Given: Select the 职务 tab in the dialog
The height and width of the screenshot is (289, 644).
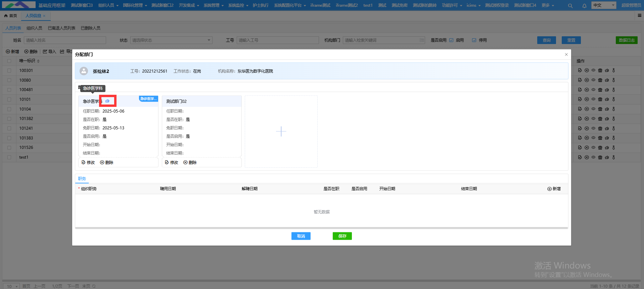Looking at the screenshot, I should [82, 179].
